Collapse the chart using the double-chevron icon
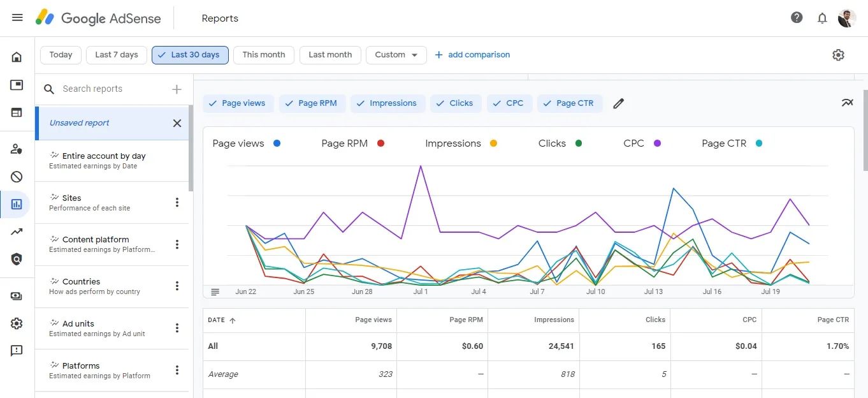 [848, 102]
